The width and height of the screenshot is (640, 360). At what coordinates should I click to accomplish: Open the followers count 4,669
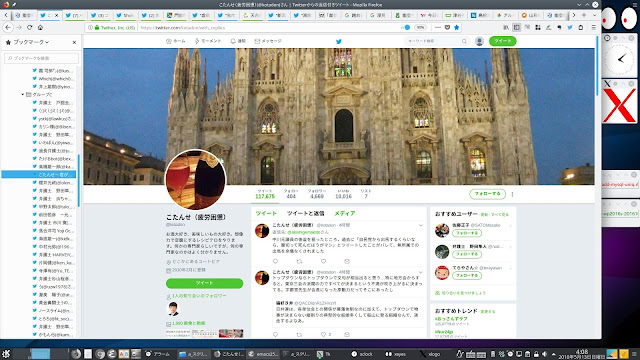click(x=317, y=194)
